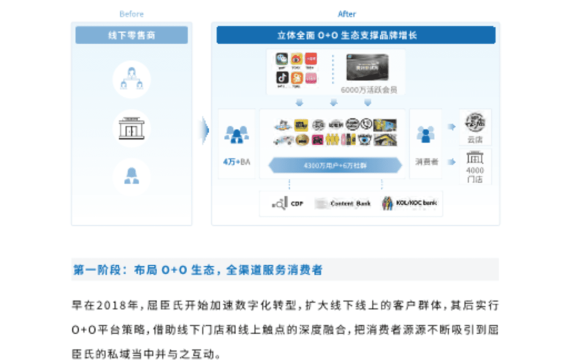Click the paragraph line starting "O+O平台策略"

click(x=285, y=330)
